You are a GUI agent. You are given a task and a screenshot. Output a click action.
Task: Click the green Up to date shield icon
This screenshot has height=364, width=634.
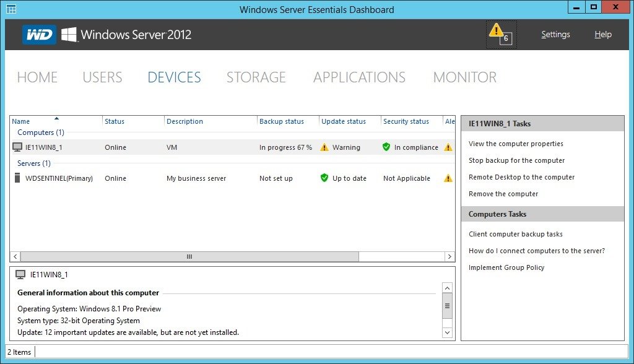(324, 178)
